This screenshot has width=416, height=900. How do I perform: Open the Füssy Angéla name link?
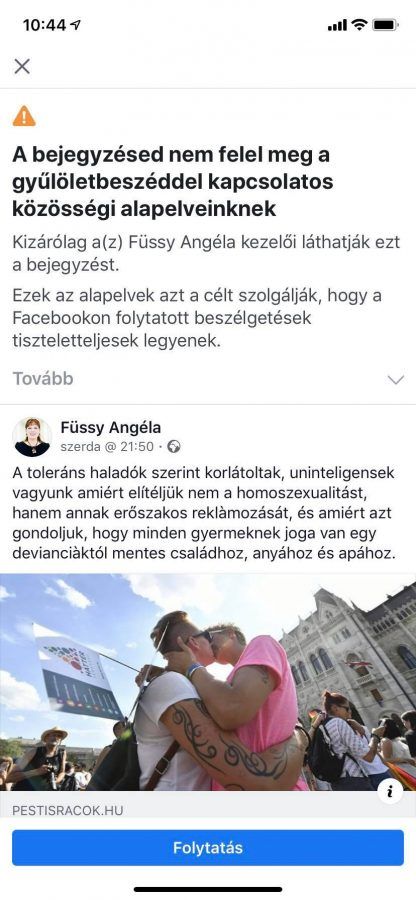[111, 428]
